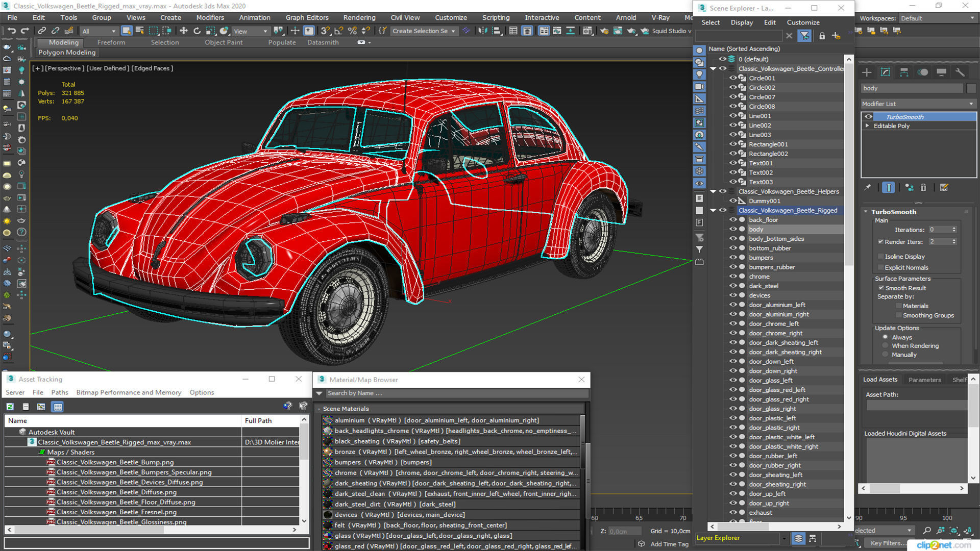This screenshot has height=551, width=980.
Task: Activate the Select and Link tool
Action: click(x=42, y=31)
